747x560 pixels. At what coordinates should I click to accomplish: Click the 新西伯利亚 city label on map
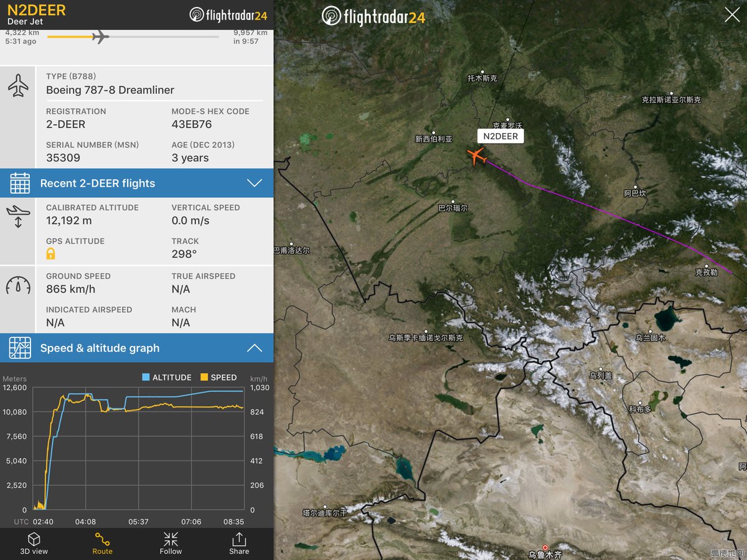[x=434, y=139]
